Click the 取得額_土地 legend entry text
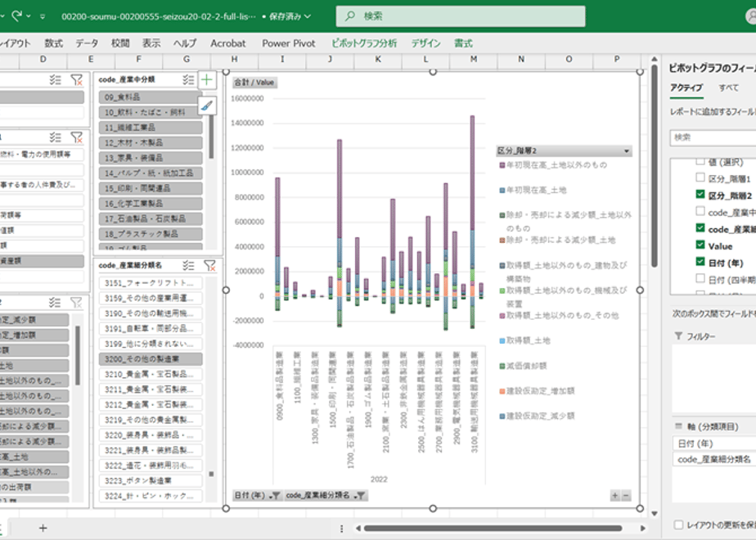756x540 pixels. (528, 341)
